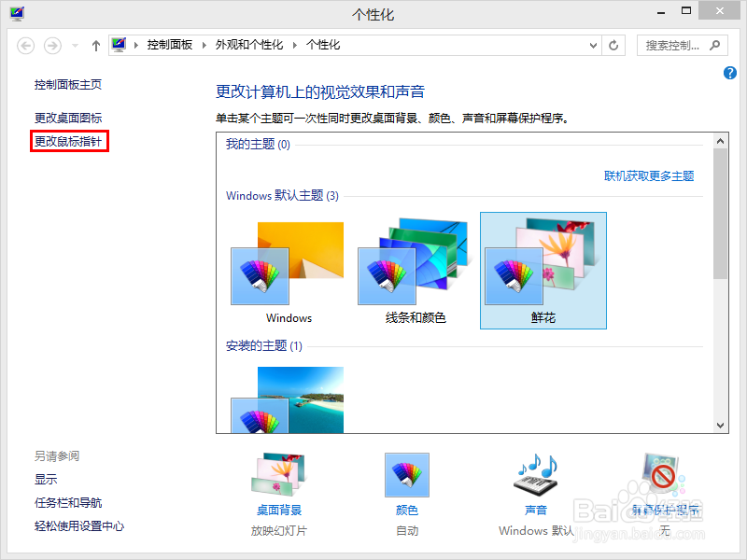Click the monitor icon in the address bar

tap(119, 45)
